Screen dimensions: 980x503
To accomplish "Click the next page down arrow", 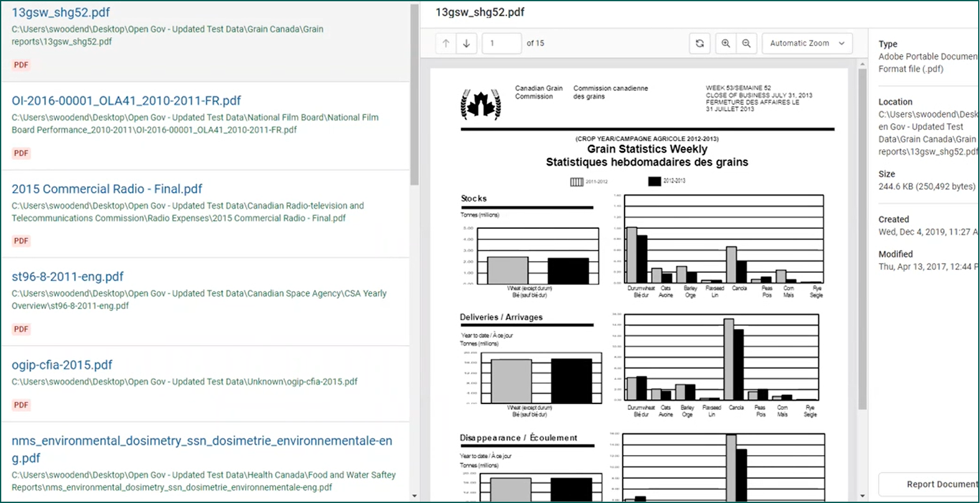I will tap(467, 44).
